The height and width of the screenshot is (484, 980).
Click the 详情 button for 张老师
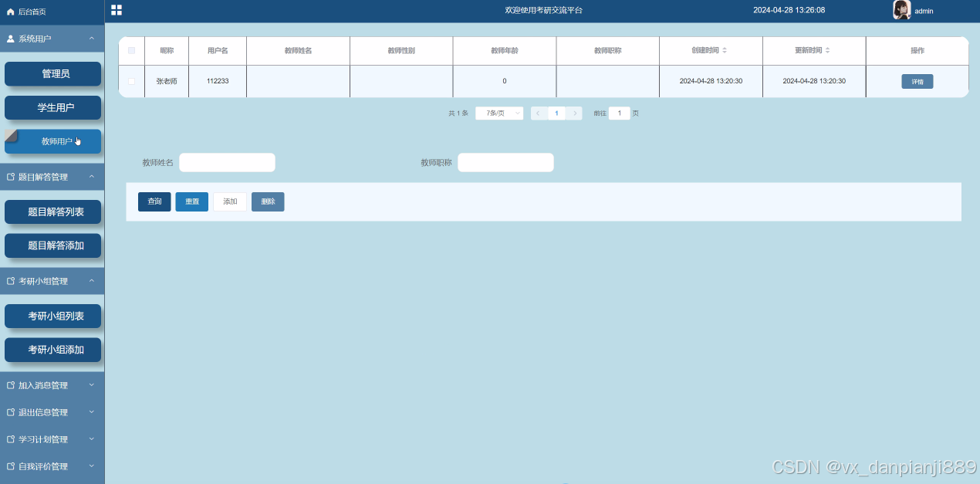tap(917, 81)
